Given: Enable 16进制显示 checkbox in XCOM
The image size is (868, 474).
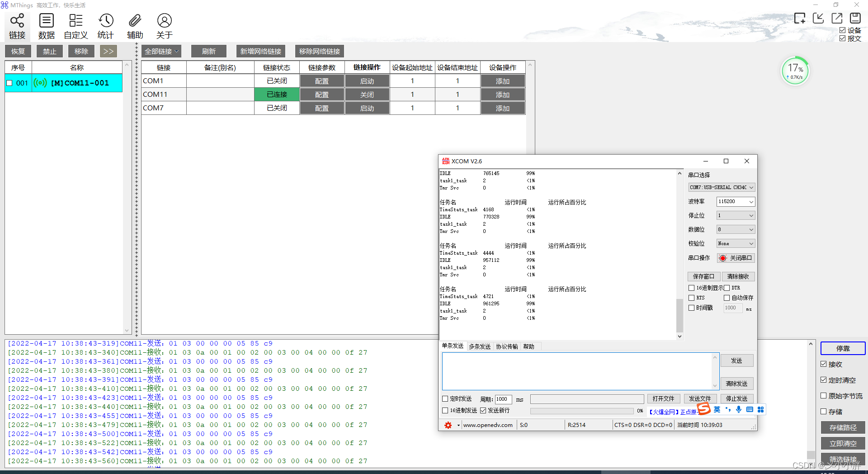Looking at the screenshot, I should point(692,288).
